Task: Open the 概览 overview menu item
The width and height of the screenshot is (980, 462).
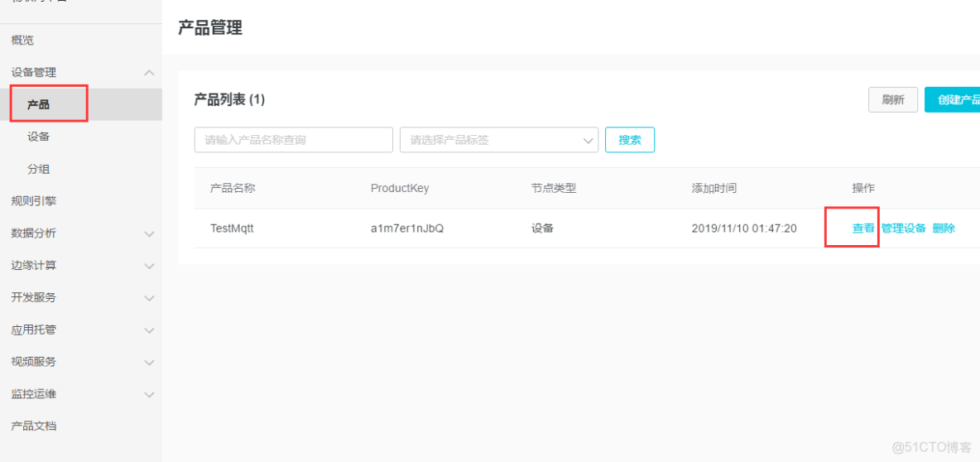Action: pos(22,41)
